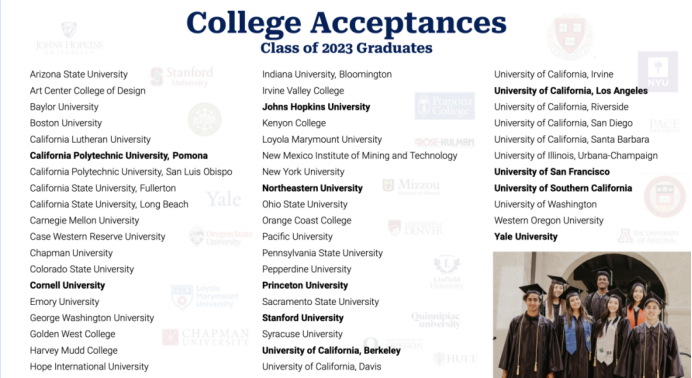Click the Mizzou watermark logo
The height and width of the screenshot is (378, 692).
tap(411, 186)
